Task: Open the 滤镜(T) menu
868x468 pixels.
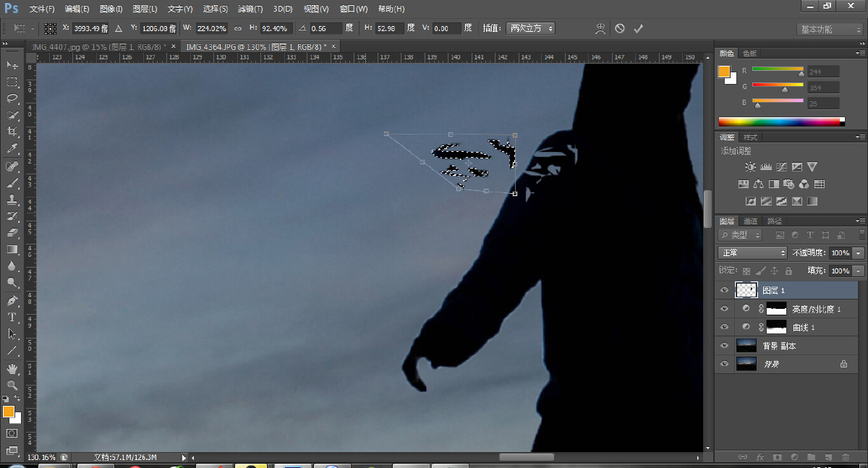Action: coord(250,9)
